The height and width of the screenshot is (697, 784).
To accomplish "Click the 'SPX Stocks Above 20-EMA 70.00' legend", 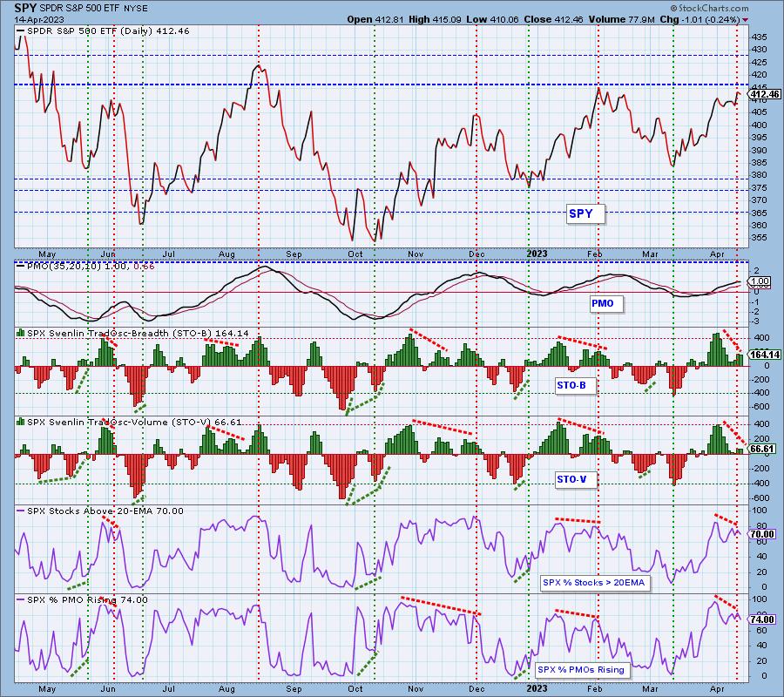I will click(105, 511).
